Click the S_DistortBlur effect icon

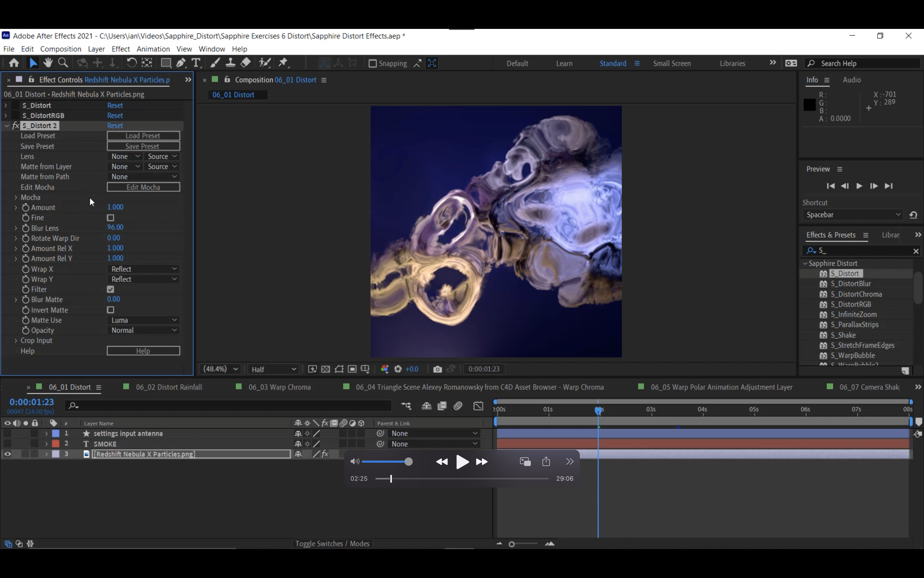tap(823, 284)
